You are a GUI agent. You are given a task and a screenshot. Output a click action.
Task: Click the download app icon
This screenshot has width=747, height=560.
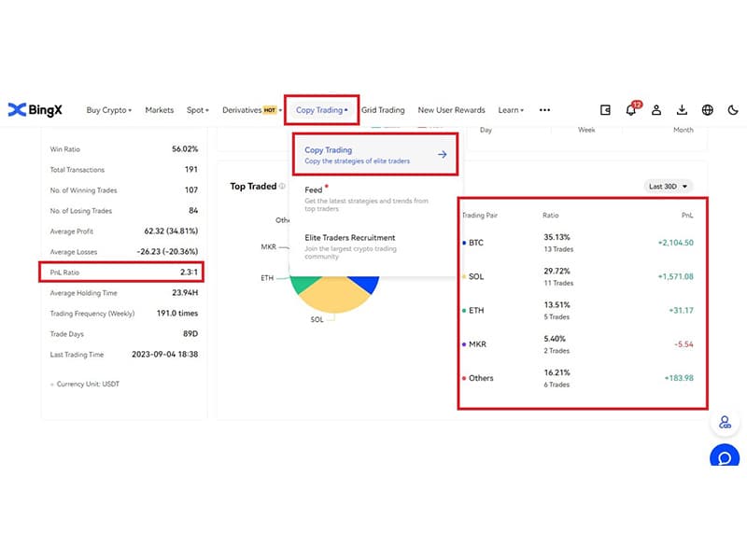[x=682, y=110]
